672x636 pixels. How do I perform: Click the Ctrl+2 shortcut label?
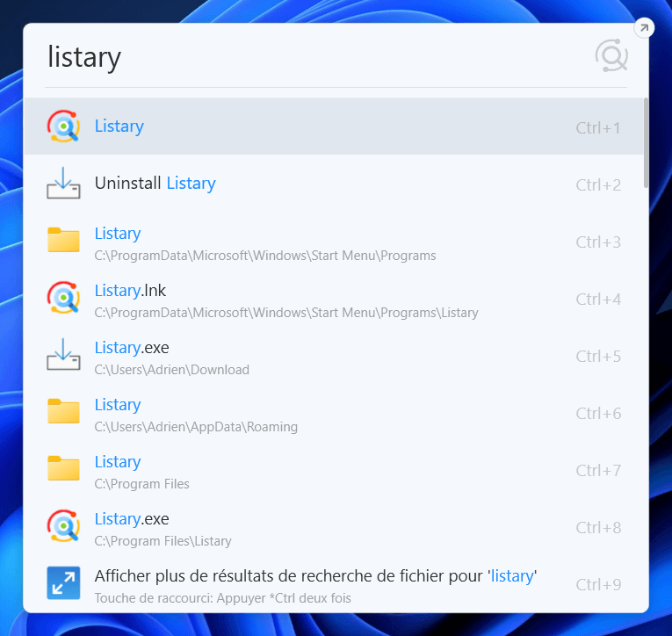(598, 184)
